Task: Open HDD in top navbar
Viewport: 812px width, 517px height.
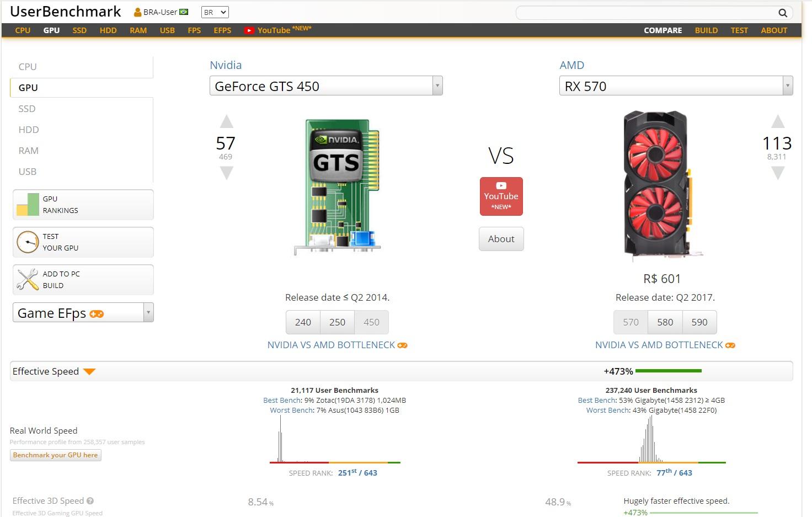Action: tap(108, 30)
